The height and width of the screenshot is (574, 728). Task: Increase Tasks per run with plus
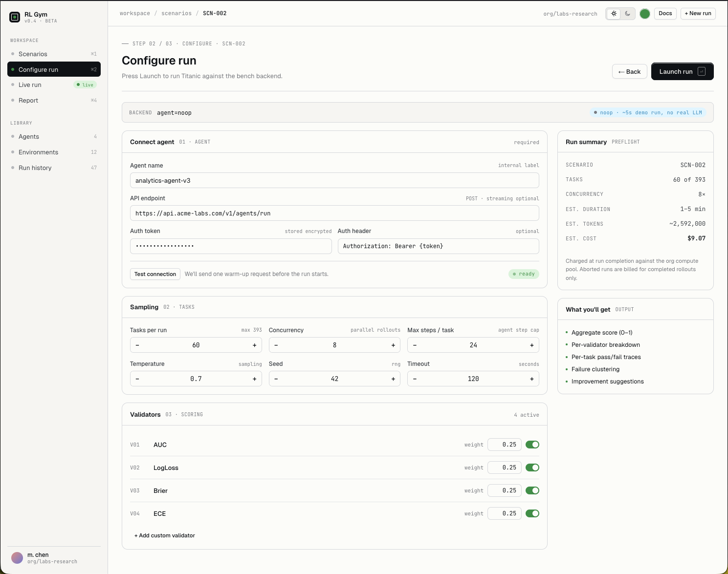254,345
